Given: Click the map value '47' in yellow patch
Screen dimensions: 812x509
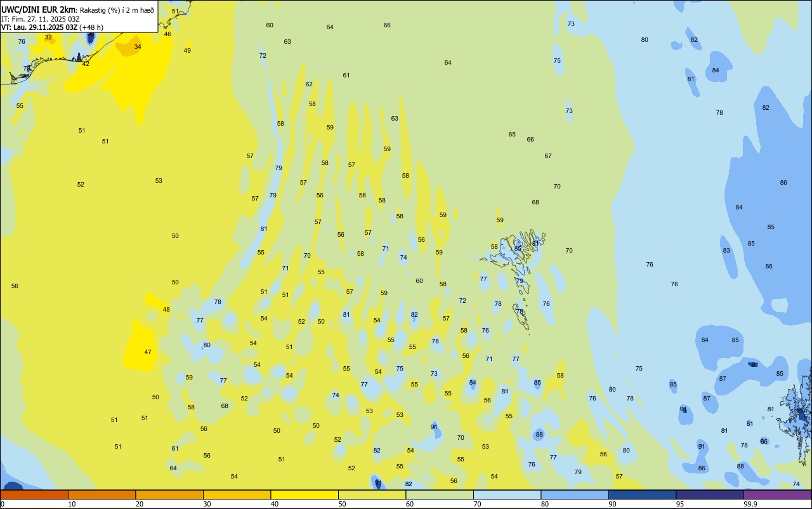Looking at the screenshot, I should pos(148,352).
